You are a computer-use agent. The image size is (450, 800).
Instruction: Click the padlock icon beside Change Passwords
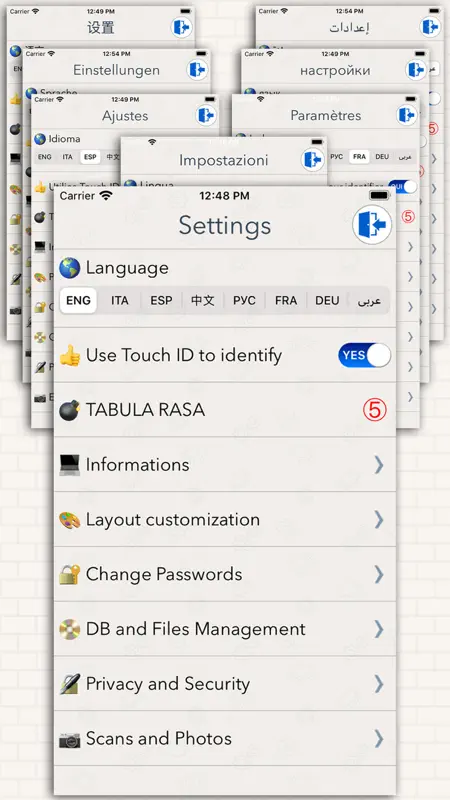(x=69, y=574)
